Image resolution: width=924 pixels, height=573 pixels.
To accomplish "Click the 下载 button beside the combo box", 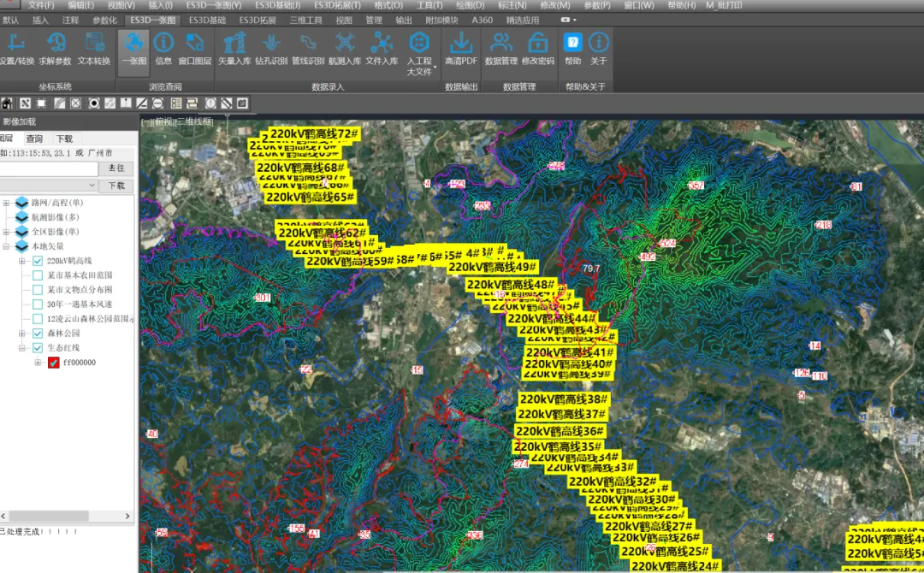I will [x=116, y=186].
